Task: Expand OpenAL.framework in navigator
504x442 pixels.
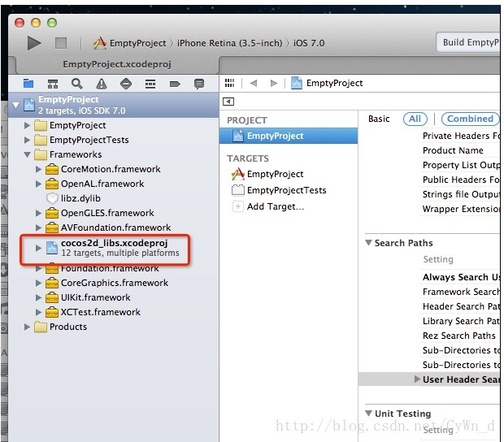Action: (38, 184)
